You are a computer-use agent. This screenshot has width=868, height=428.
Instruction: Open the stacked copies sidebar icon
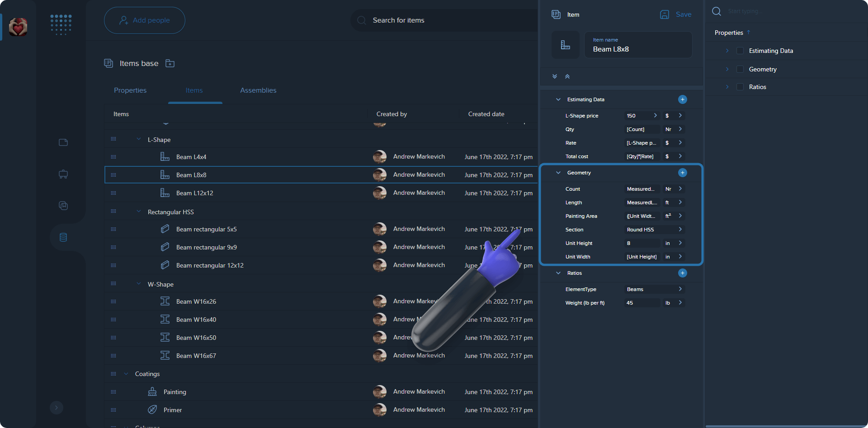point(63,206)
